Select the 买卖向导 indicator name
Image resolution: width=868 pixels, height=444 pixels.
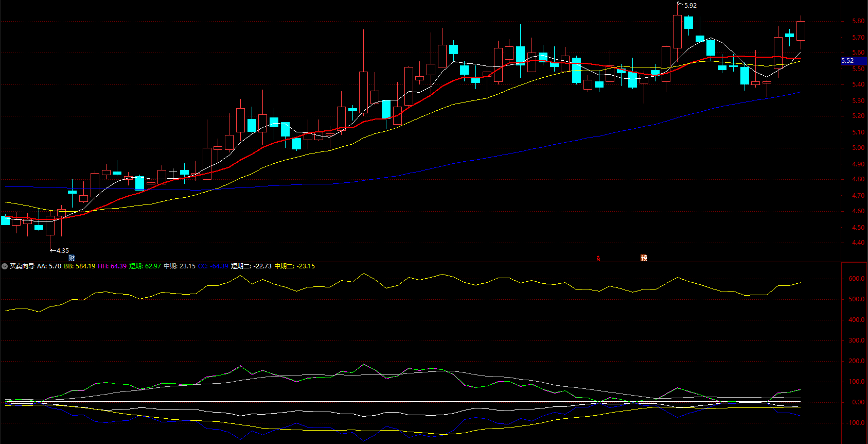point(22,266)
